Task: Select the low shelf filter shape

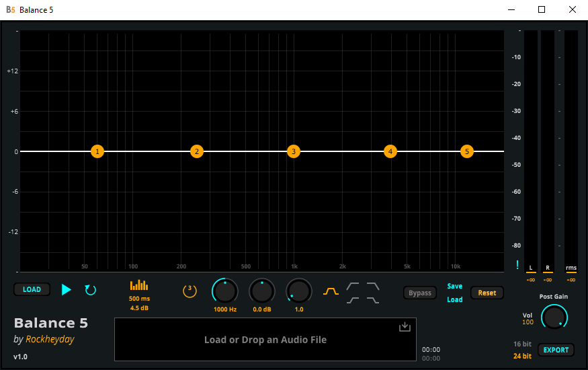Action: click(x=353, y=300)
